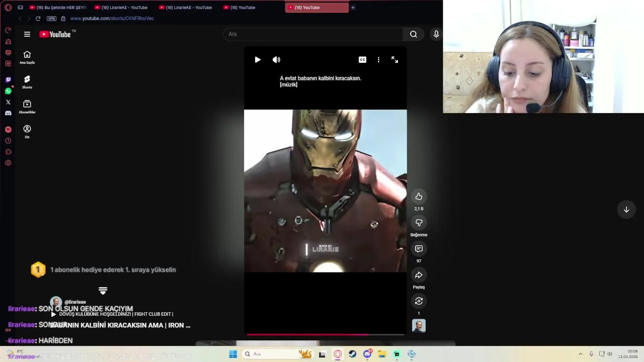The width and height of the screenshot is (644, 362).
Task: Expand the chevron below gift banner
Action: pos(103,291)
